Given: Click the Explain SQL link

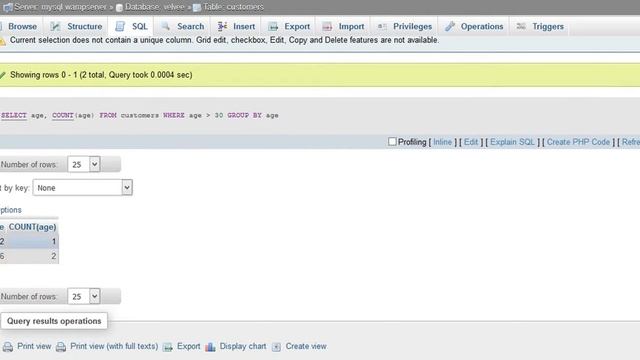Looking at the screenshot, I should 512,142.
